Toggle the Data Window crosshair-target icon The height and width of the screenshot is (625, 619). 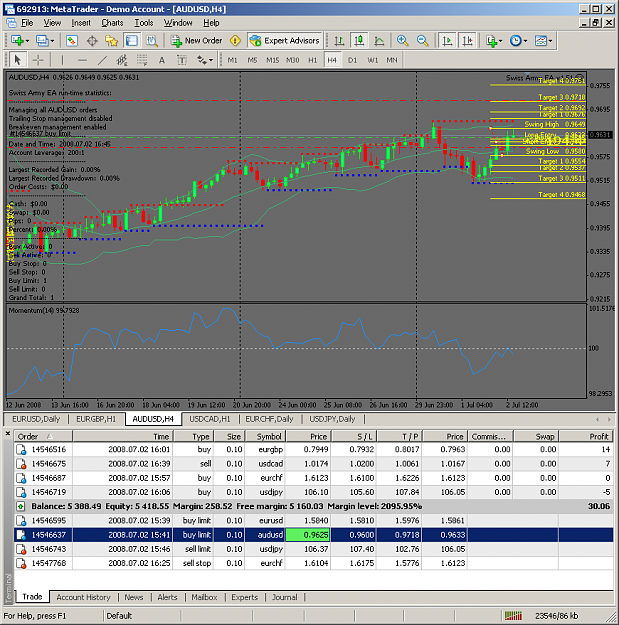pyautogui.click(x=92, y=41)
